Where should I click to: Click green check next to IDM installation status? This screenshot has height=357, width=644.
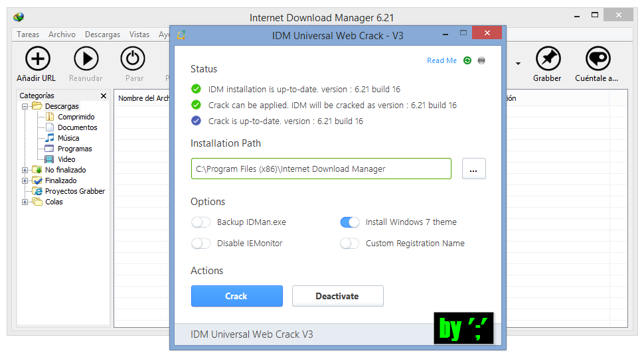coord(197,89)
